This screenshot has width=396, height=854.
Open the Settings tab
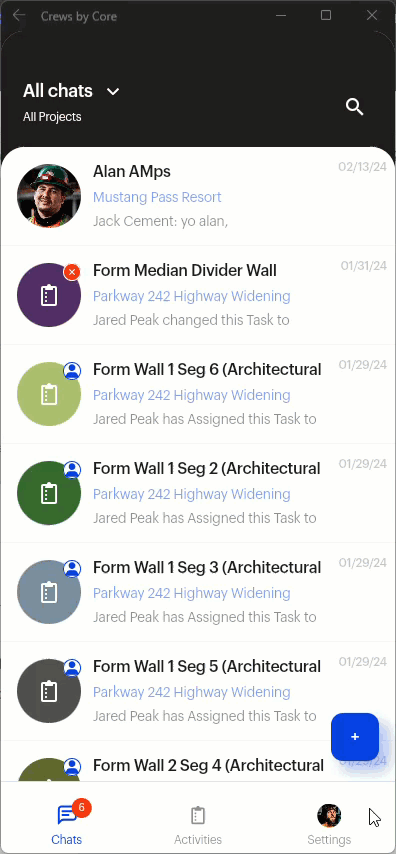point(329,824)
